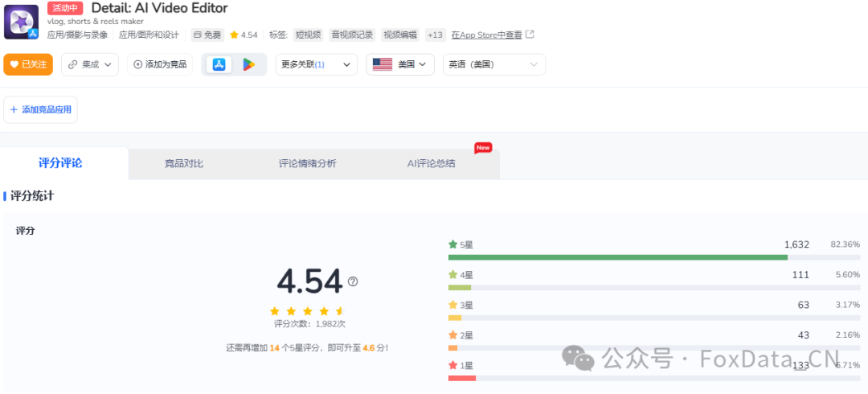Click 评分次数: 1,982次 text
This screenshot has width=868, height=394.
pos(309,324)
